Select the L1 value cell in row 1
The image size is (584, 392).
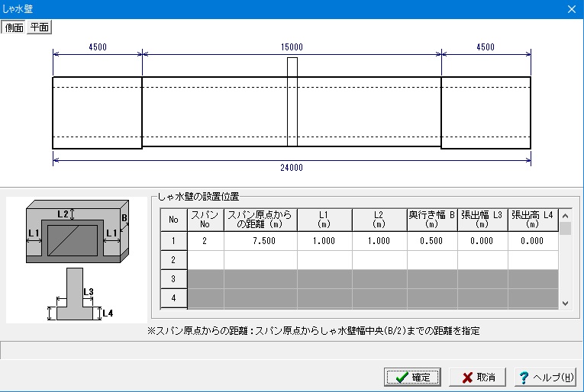click(324, 241)
